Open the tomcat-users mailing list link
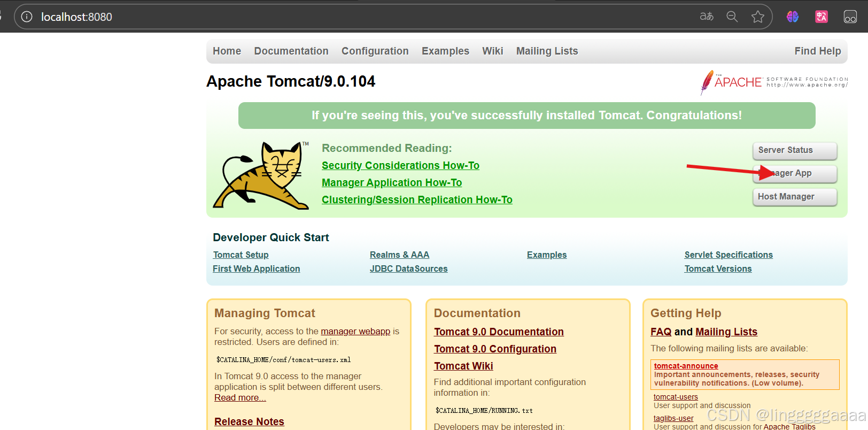This screenshot has width=868, height=430. click(676, 397)
